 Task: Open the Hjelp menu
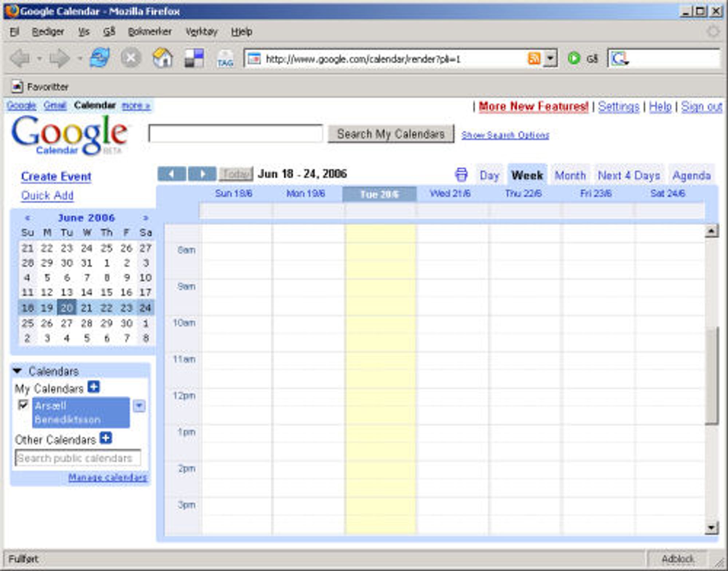pos(242,32)
